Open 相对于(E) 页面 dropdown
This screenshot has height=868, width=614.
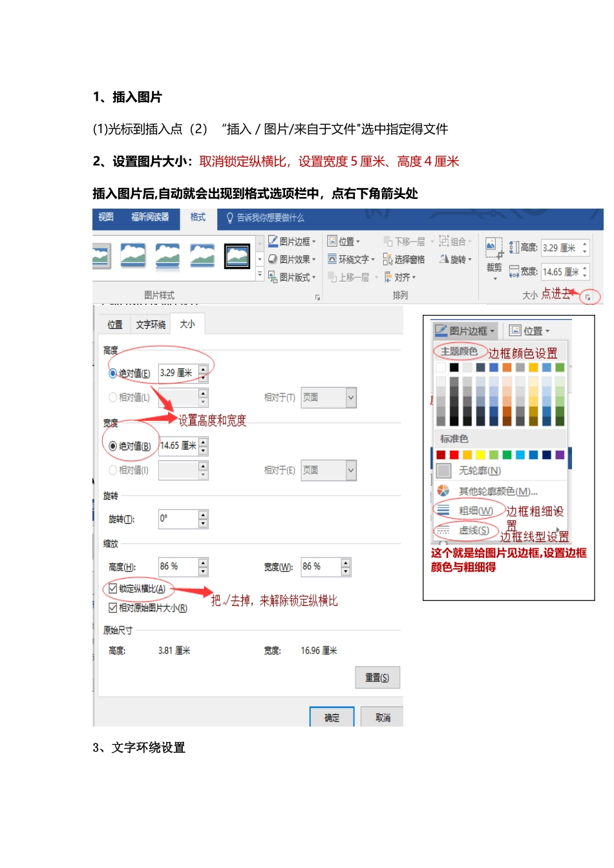329,470
